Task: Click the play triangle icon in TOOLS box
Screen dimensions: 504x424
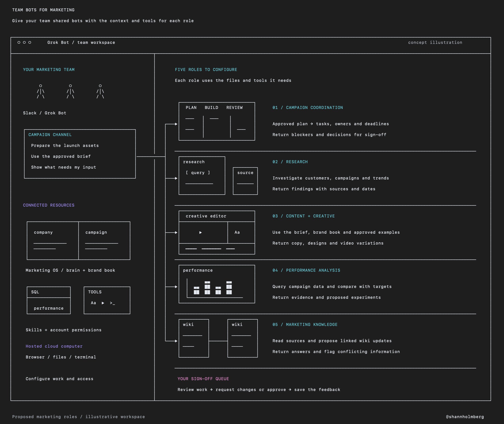Action: point(103,303)
